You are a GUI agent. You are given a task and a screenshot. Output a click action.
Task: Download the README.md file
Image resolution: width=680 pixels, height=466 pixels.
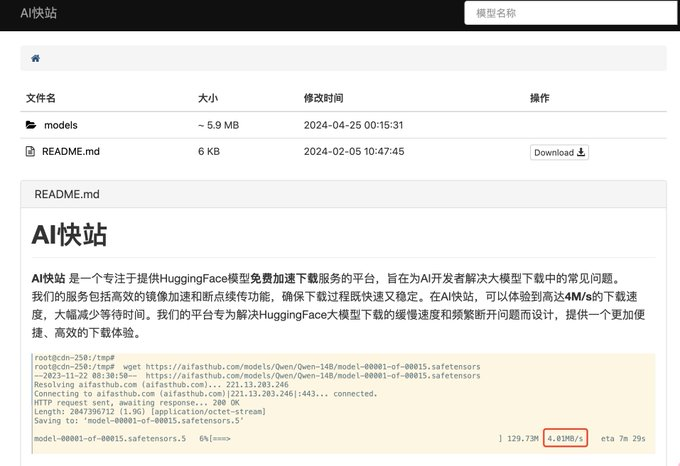click(x=559, y=152)
